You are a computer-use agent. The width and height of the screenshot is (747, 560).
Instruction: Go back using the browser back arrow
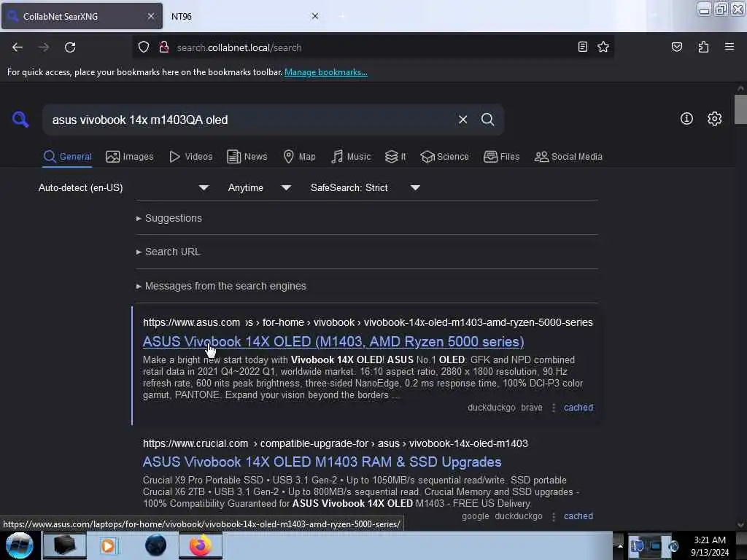tap(18, 47)
